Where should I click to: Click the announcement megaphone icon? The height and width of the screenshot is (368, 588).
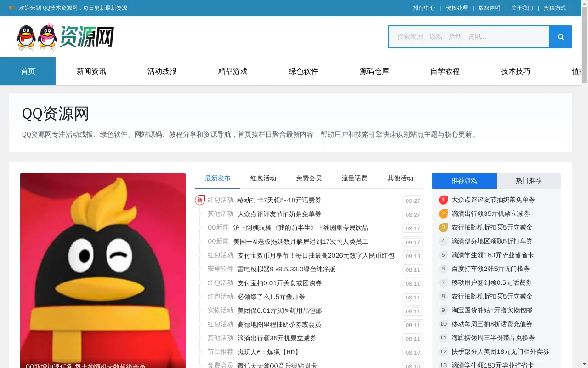(x=12, y=8)
